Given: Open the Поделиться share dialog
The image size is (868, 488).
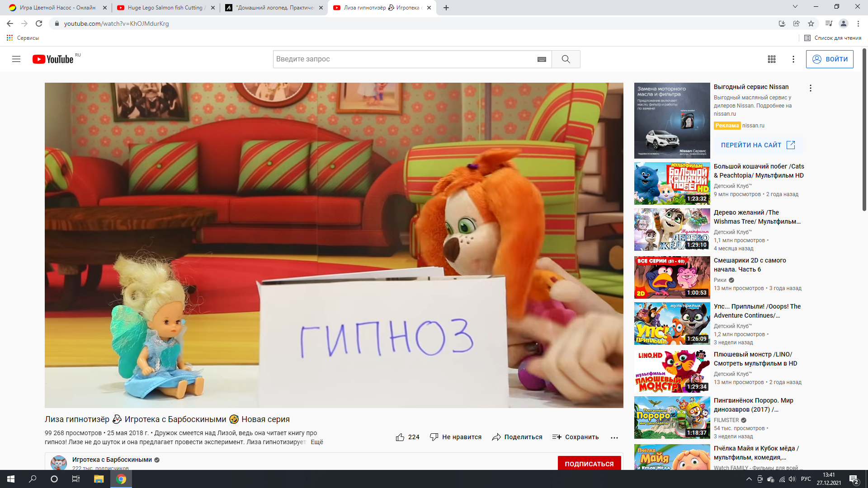Looking at the screenshot, I should (517, 437).
